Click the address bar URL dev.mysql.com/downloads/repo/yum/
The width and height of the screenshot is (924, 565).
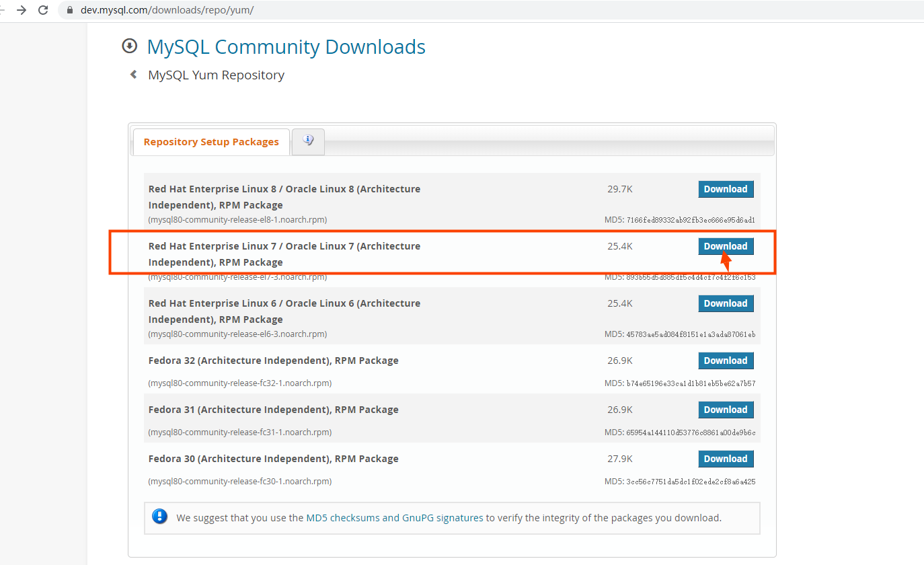pyautogui.click(x=167, y=10)
